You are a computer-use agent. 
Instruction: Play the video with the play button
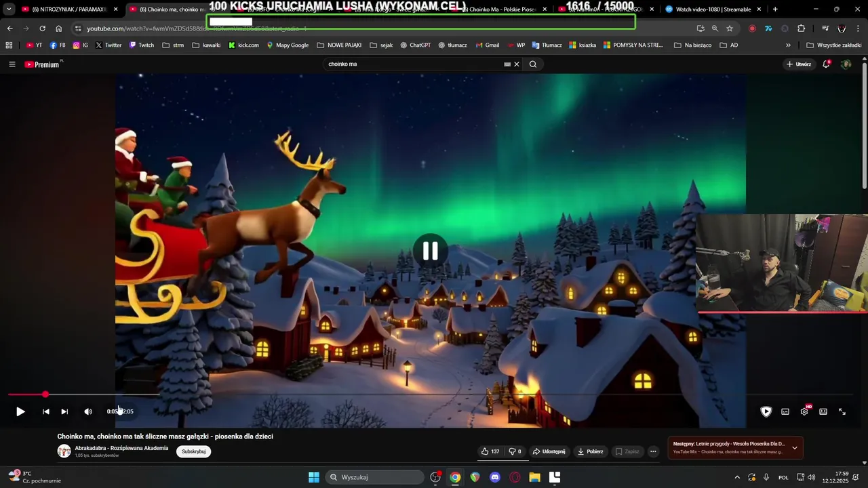tap(20, 411)
